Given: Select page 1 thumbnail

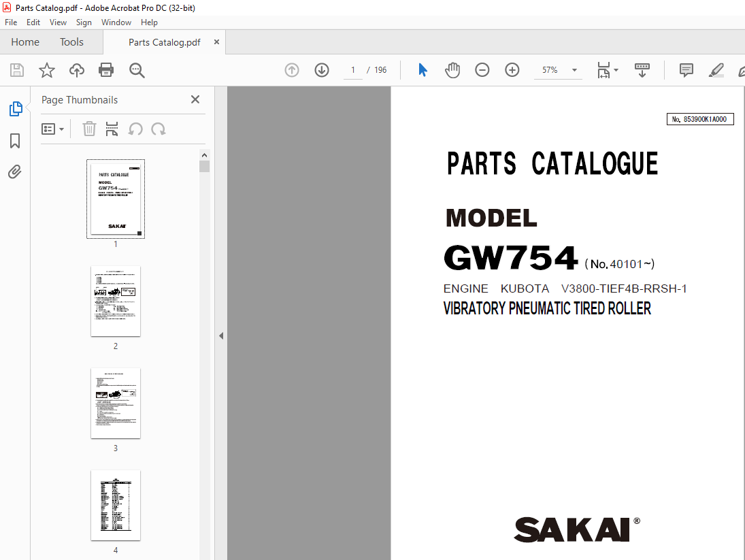Looking at the screenshot, I should pos(116,199).
